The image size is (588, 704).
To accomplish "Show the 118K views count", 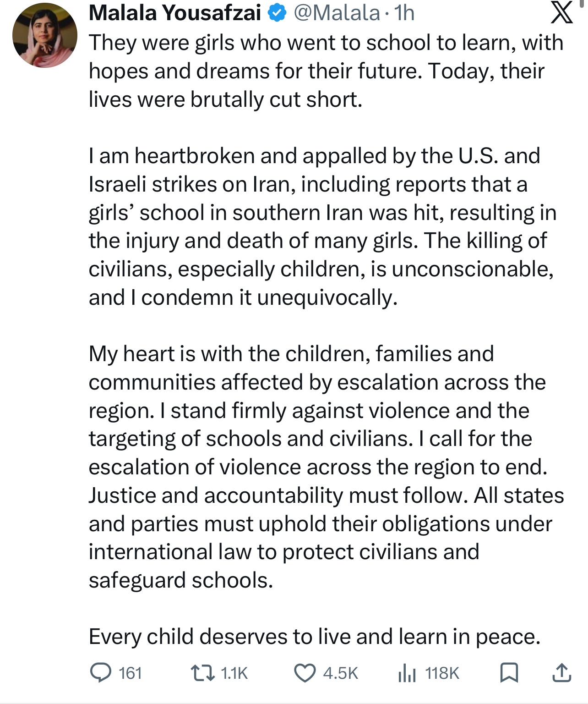I will click(442, 673).
